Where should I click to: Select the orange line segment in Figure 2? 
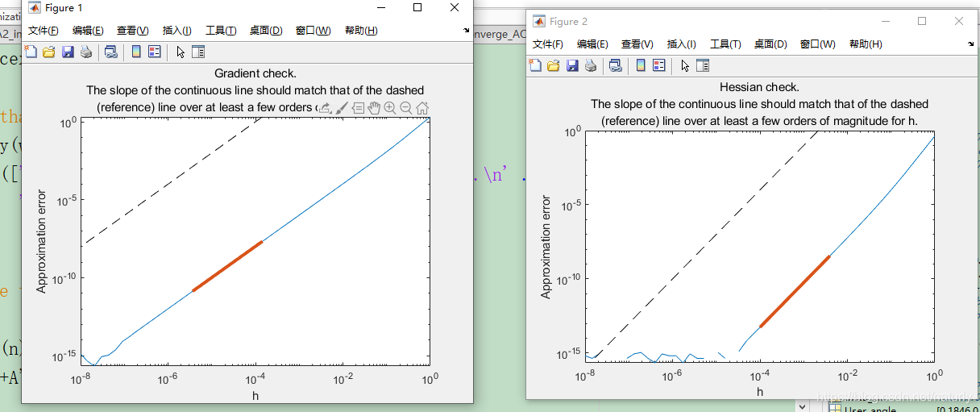coord(795,291)
